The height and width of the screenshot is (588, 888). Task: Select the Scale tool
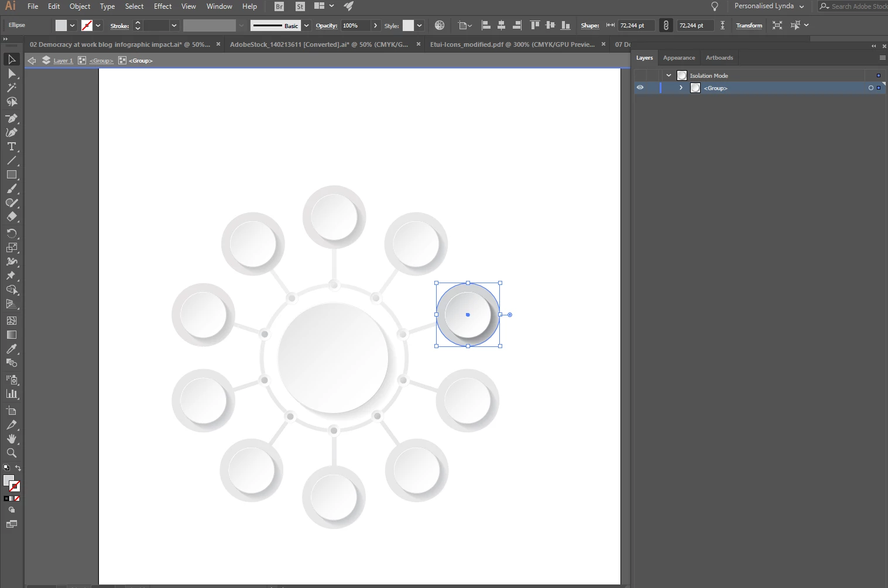click(12, 247)
